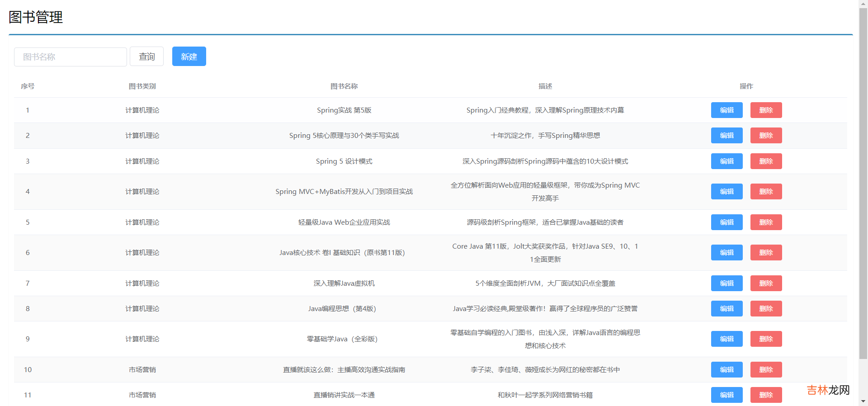Click description 和秋叶一起学系列网络营销书籍
868x406 pixels.
coord(545,395)
